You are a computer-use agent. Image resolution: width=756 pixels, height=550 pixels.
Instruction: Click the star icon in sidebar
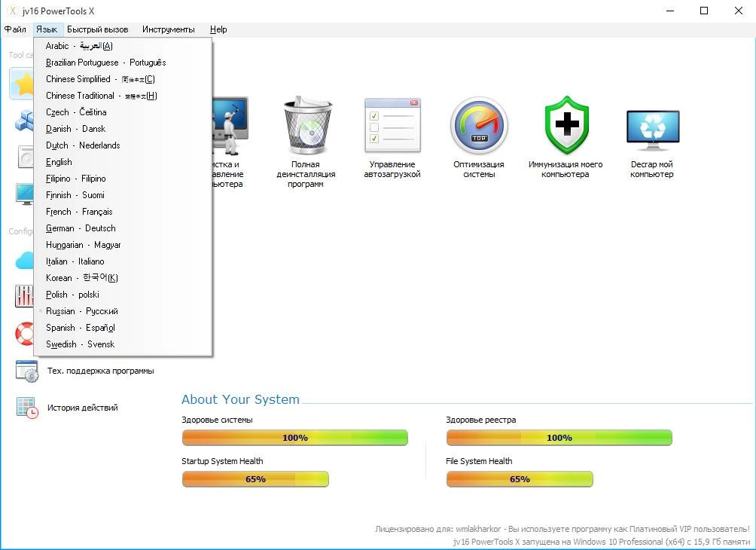point(22,84)
